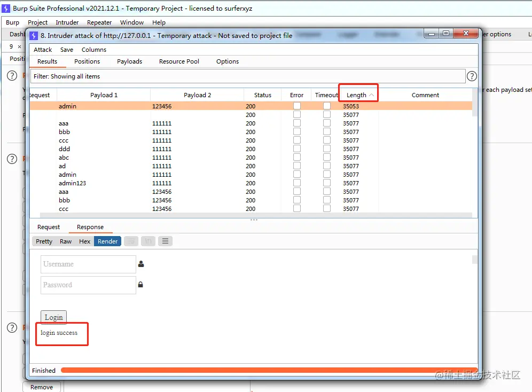Click the Results filter help icon

[x=472, y=76]
